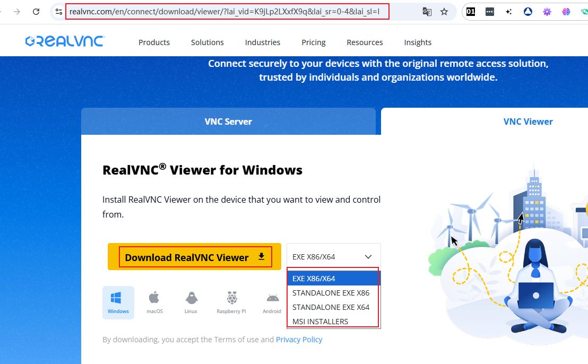The image size is (588, 364).
Task: Choose the STANDALONE EXE X86 option
Action: [333, 293]
